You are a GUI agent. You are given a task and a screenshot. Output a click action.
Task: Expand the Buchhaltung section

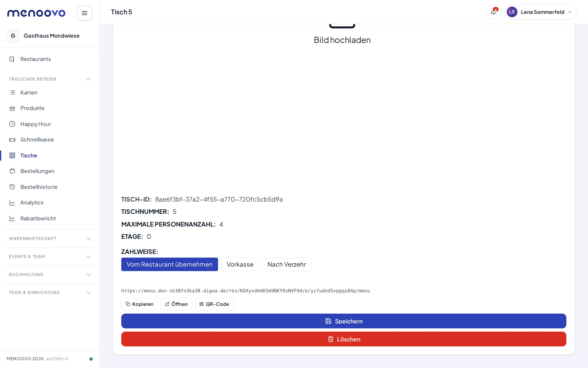[50, 275]
